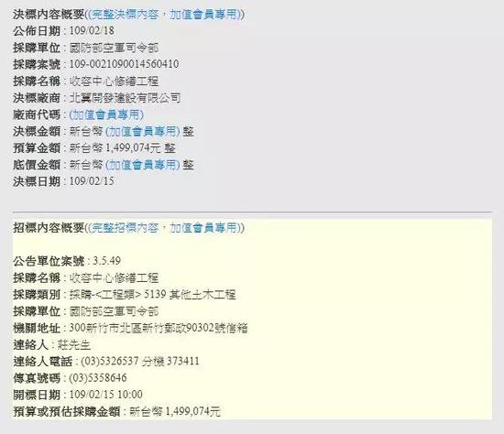The height and width of the screenshot is (434, 504).
Task: Click announcement unit case number 3.5.49
Action: click(x=106, y=261)
